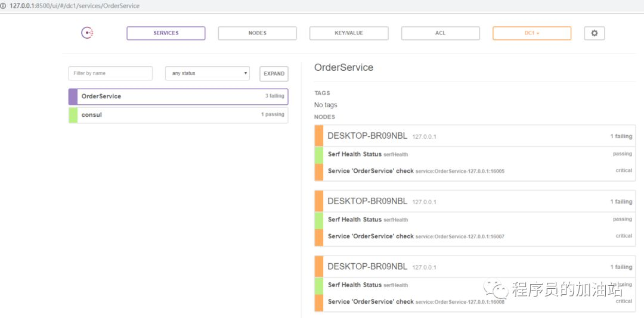The height and width of the screenshot is (318, 644).
Task: Switch to the NODES tab
Action: pyautogui.click(x=257, y=33)
